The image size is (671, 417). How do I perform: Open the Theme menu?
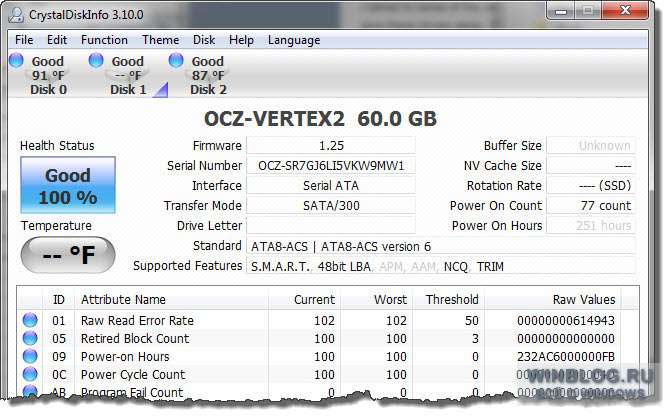[x=160, y=40]
